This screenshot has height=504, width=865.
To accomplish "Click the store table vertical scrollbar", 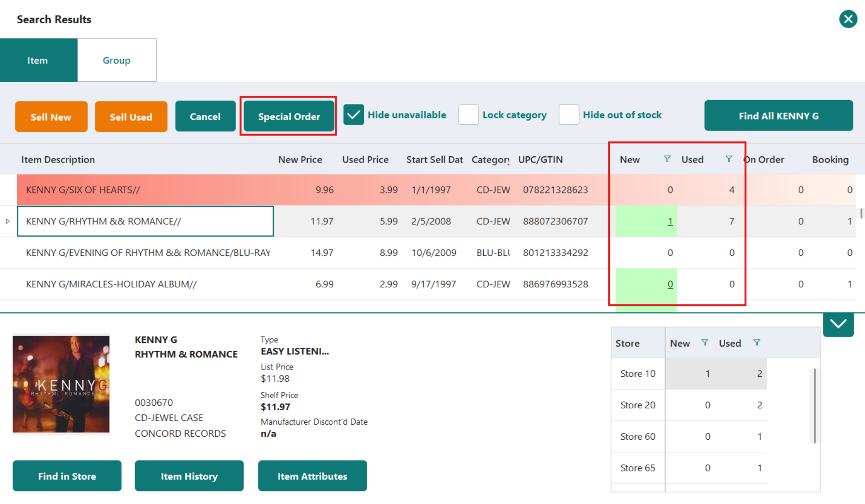I will (x=815, y=405).
